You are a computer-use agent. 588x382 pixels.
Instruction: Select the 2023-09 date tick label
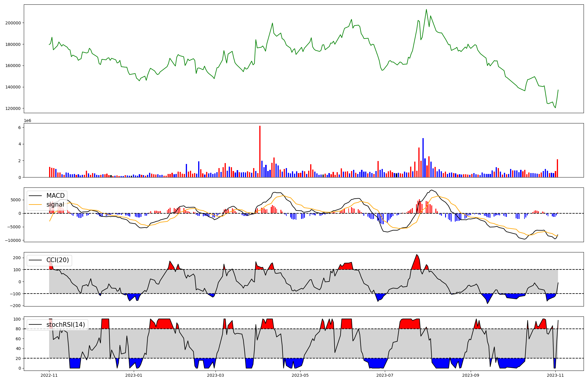(x=471, y=375)
